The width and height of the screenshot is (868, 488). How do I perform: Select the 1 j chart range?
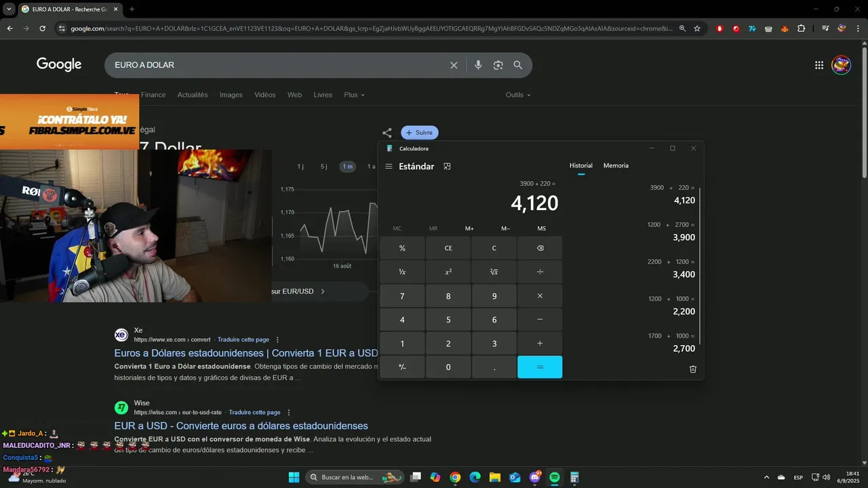[x=300, y=167]
